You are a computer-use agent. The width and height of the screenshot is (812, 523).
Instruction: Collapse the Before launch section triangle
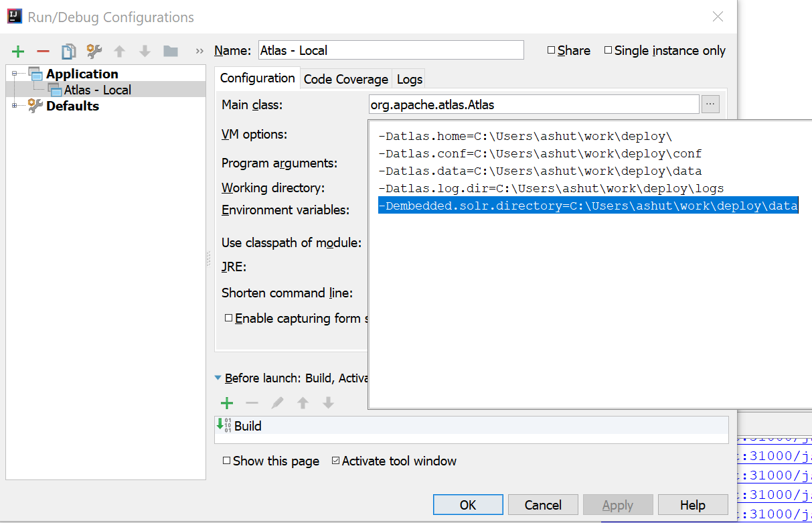click(x=218, y=378)
